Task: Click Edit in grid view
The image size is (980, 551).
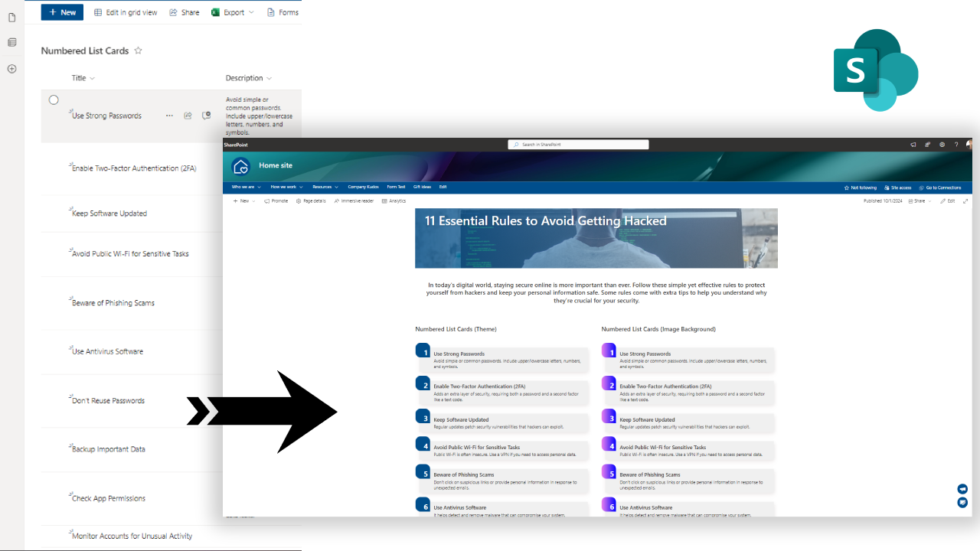Action: pos(126,12)
